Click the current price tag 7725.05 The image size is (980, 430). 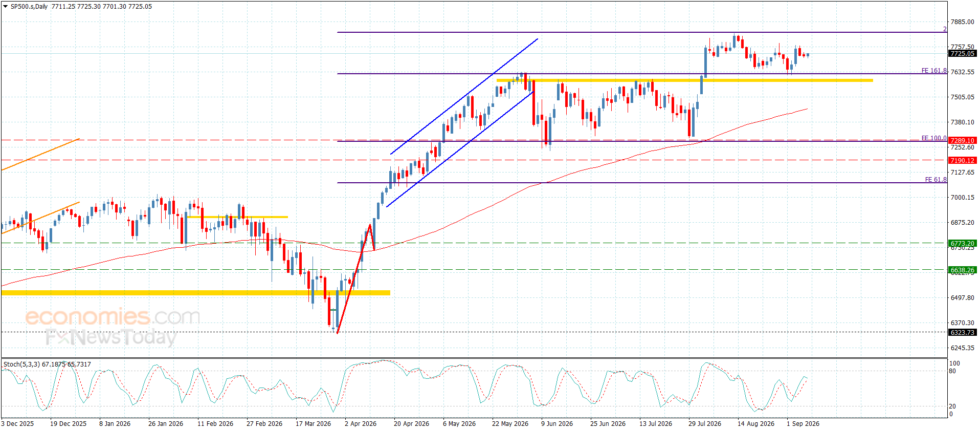[x=962, y=54]
